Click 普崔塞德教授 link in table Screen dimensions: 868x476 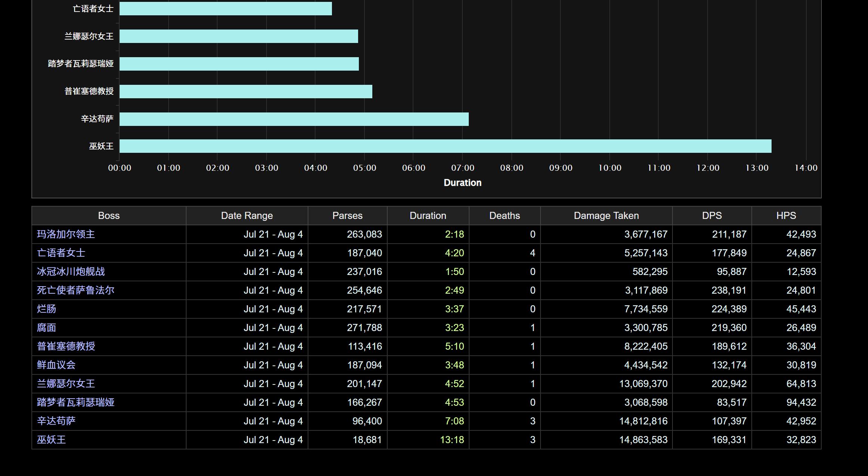pos(66,346)
